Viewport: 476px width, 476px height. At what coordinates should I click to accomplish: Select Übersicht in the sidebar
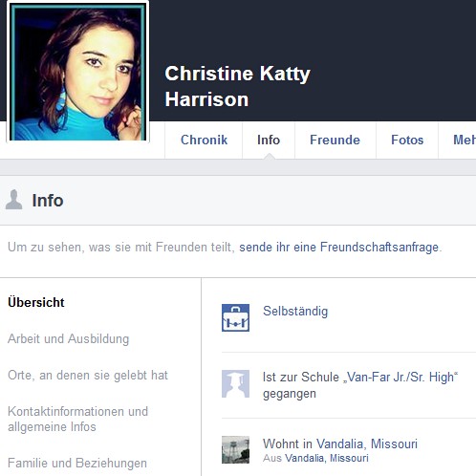point(36,302)
